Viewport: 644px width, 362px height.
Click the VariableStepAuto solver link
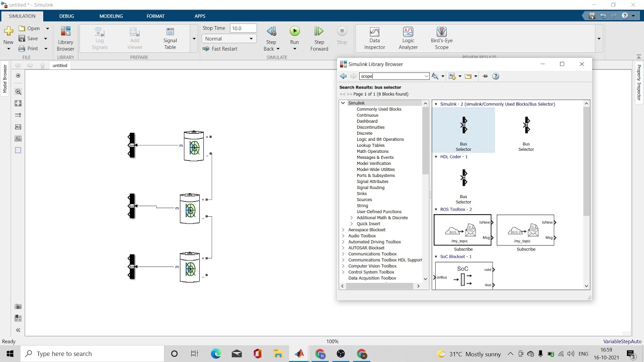[x=622, y=341]
